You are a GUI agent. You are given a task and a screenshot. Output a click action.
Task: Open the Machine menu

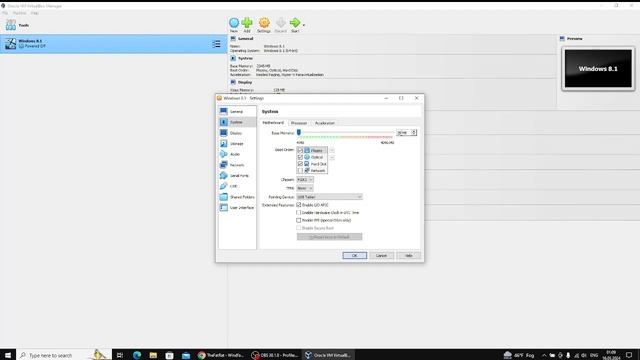click(19, 13)
